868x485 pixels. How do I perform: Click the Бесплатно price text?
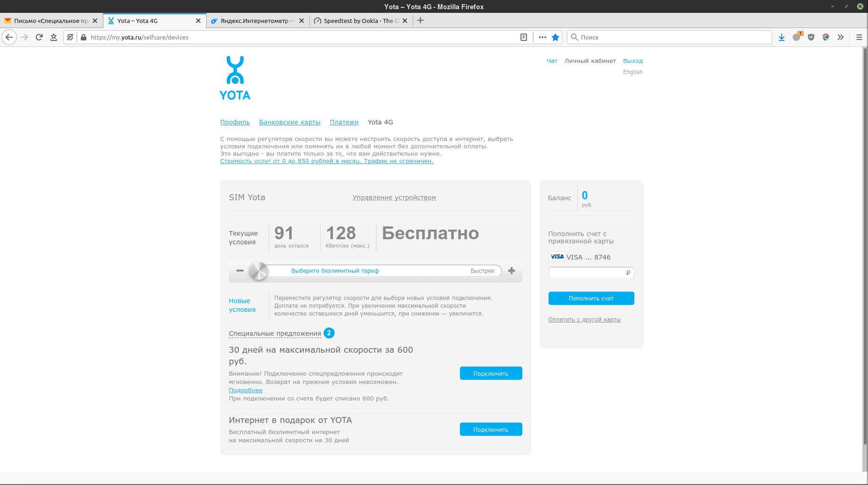click(x=431, y=233)
